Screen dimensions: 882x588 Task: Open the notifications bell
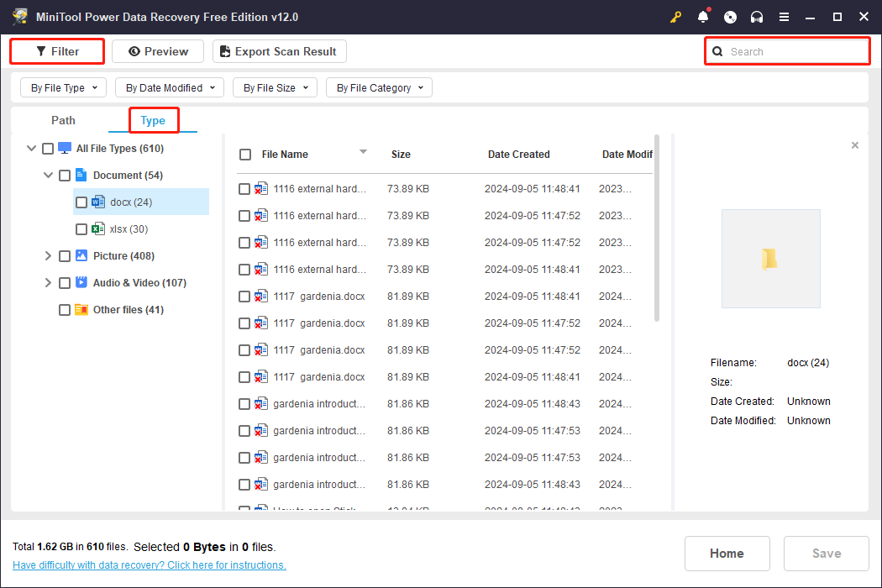point(703,17)
